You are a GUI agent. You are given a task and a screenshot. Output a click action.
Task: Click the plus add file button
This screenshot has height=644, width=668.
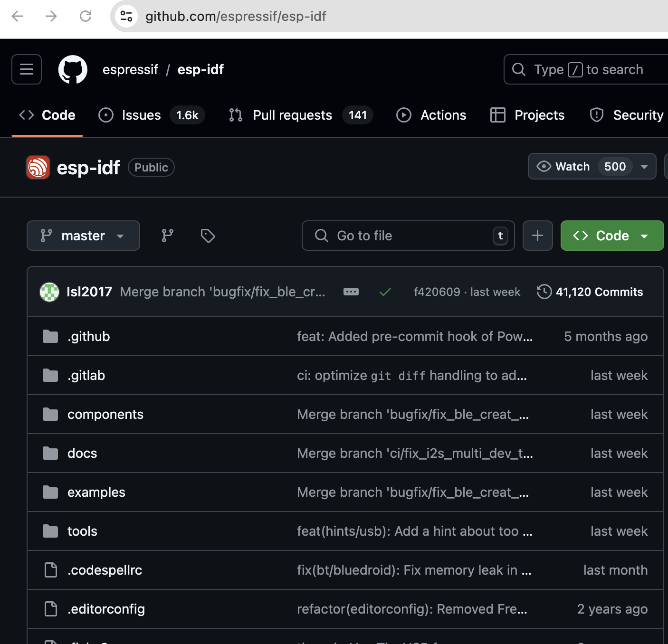[537, 236]
